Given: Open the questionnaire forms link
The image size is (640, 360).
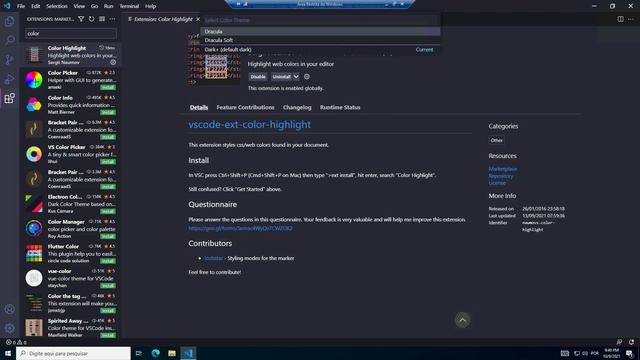Looking at the screenshot, I should point(240,228).
